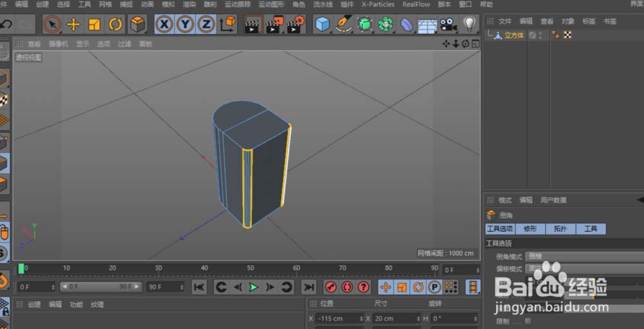Click the spline pen tool icon

click(344, 24)
